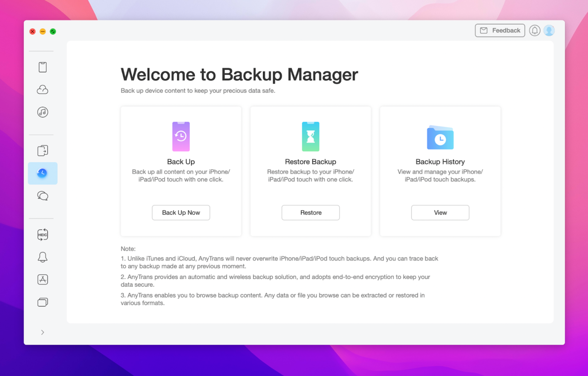Click the note about browsing backup content
Screen dimensions: 588x376
point(273,299)
